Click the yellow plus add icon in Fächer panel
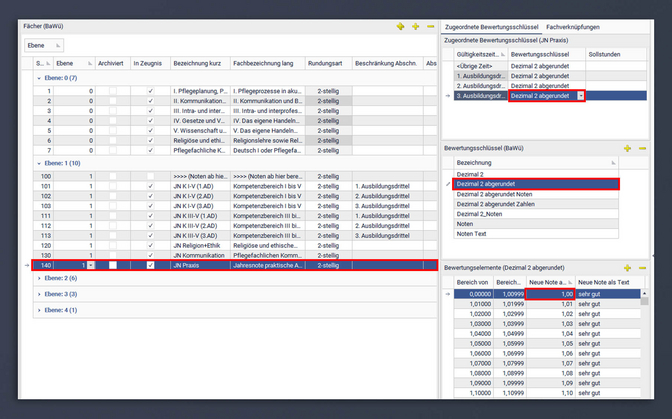 point(416,25)
